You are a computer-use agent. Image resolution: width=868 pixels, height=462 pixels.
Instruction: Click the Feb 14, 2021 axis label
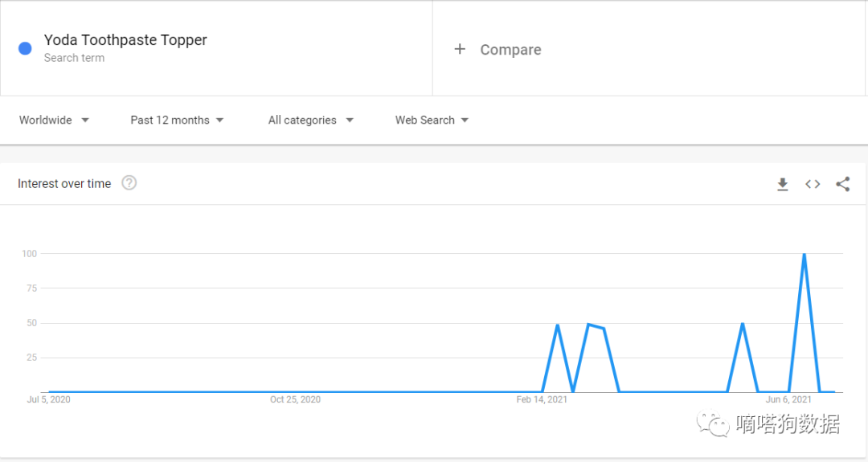click(x=542, y=399)
